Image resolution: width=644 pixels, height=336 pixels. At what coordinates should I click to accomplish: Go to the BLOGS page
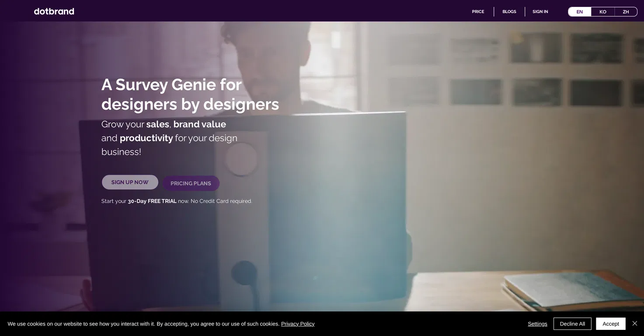pos(509,12)
